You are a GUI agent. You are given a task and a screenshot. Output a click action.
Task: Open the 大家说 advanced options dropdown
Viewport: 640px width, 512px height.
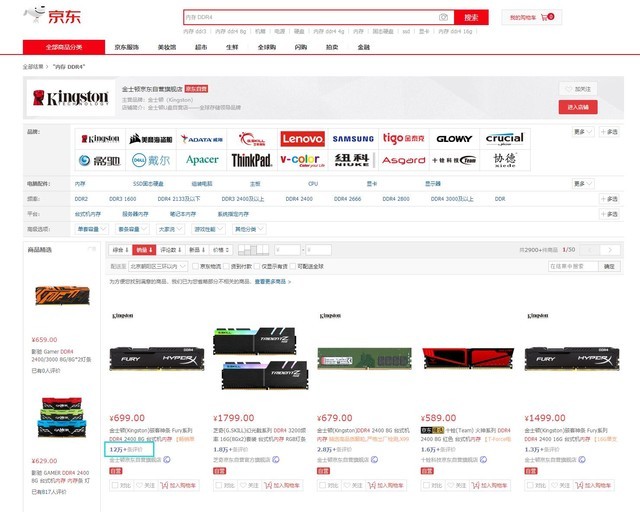(x=165, y=229)
